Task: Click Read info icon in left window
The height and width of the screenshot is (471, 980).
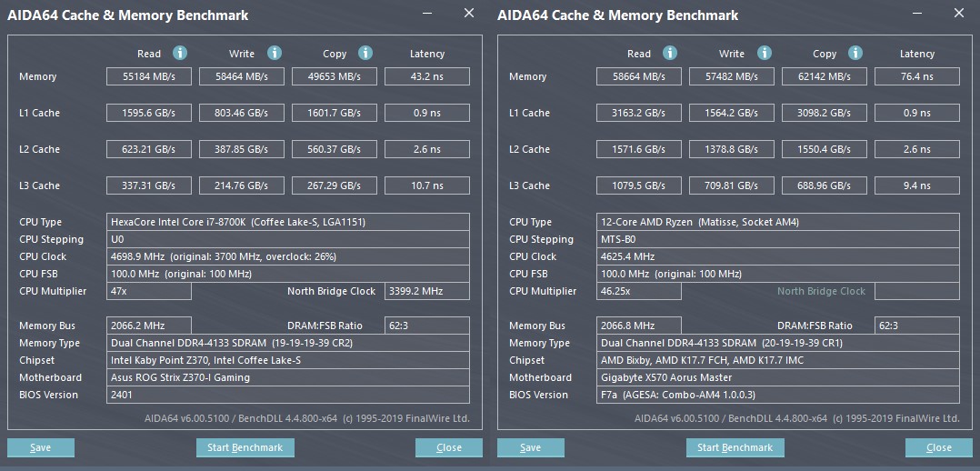Action: coord(180,53)
